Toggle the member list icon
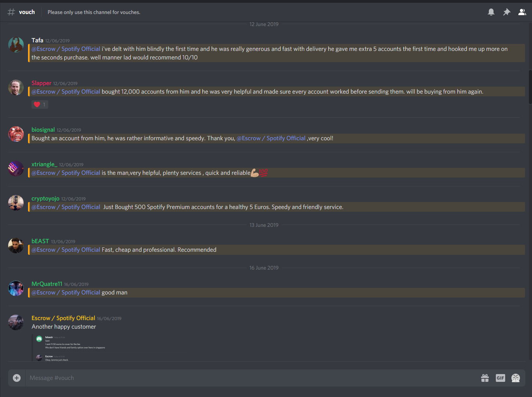532x397 pixels. (522, 12)
